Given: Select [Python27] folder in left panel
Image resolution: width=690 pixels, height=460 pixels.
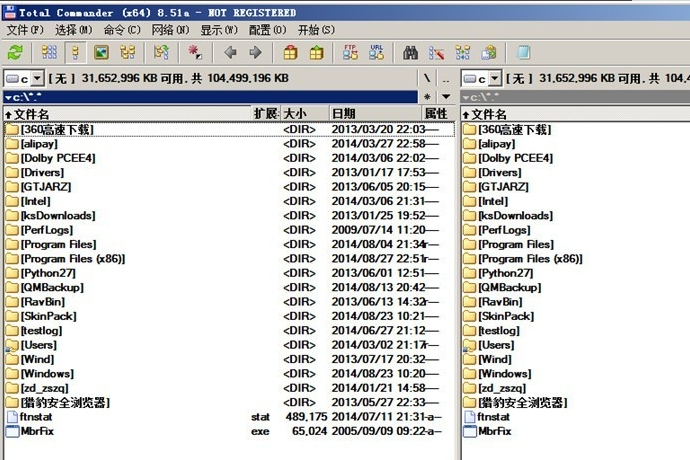Looking at the screenshot, I should (229, 273).
